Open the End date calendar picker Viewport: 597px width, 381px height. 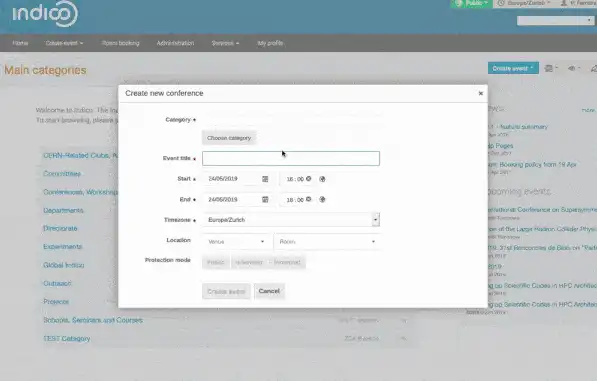point(265,199)
